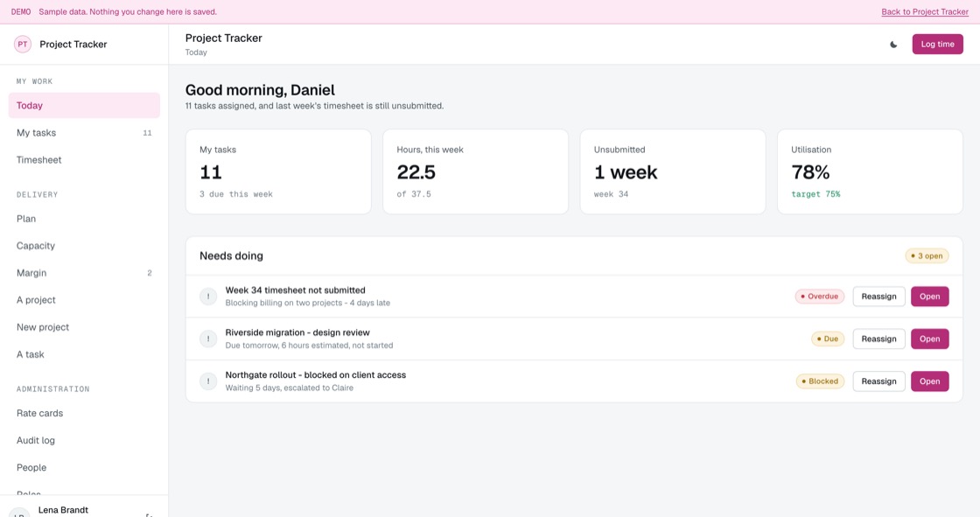This screenshot has width=980, height=517.
Task: Click the 'Northgate rollout - blocked on client access' title
Action: [316, 375]
